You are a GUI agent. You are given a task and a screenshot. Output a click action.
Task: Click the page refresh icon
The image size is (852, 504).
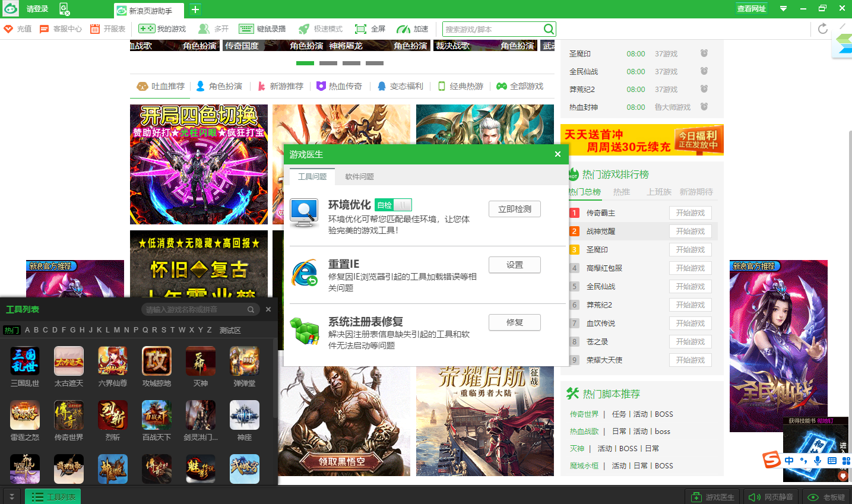coord(822,29)
